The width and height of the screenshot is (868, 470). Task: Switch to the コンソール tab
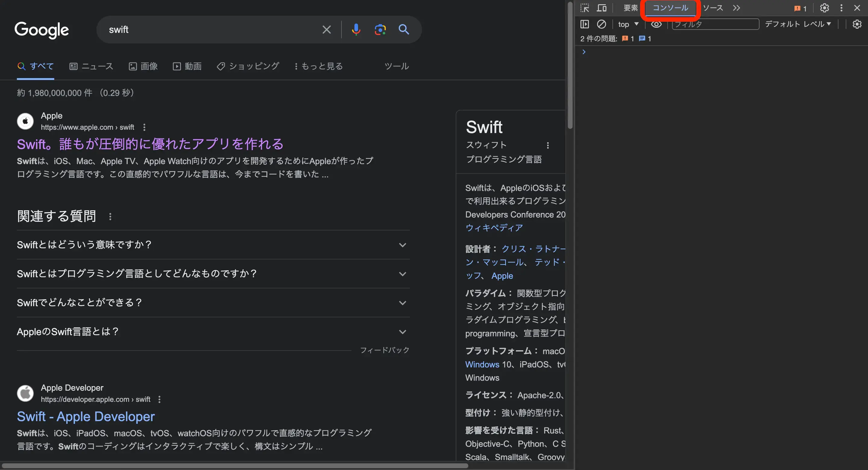pos(670,8)
